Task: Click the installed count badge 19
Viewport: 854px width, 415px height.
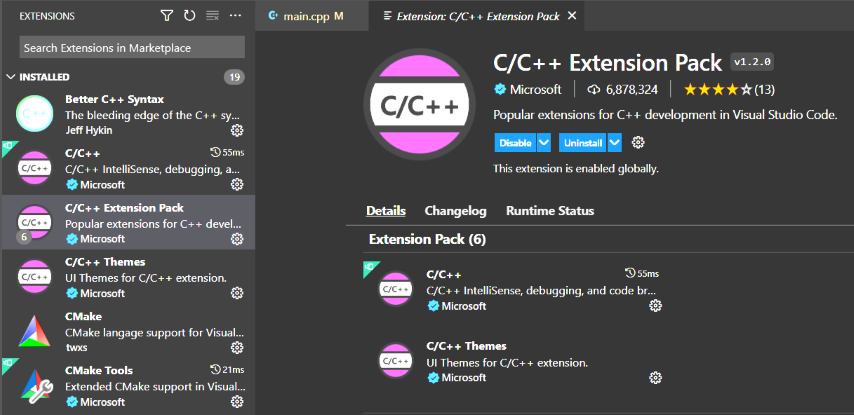Action: coord(234,77)
